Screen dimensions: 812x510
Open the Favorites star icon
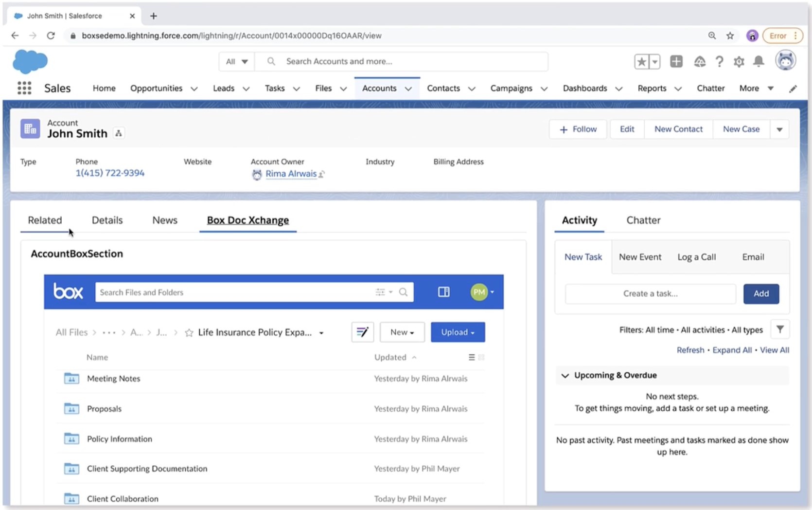tap(642, 62)
